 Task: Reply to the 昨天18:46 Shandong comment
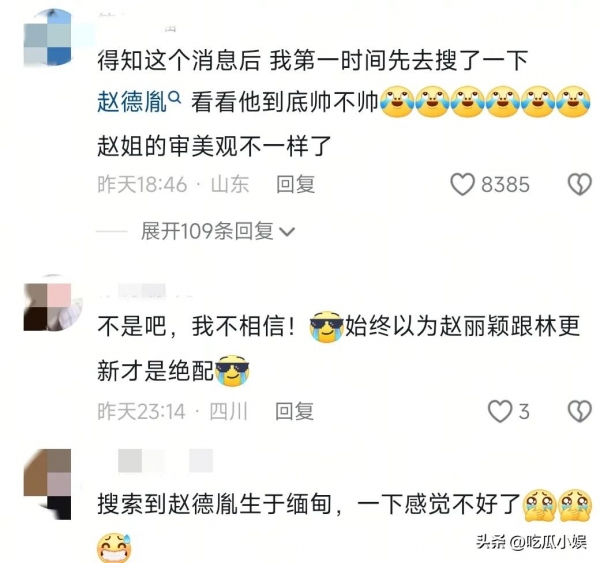point(295,184)
